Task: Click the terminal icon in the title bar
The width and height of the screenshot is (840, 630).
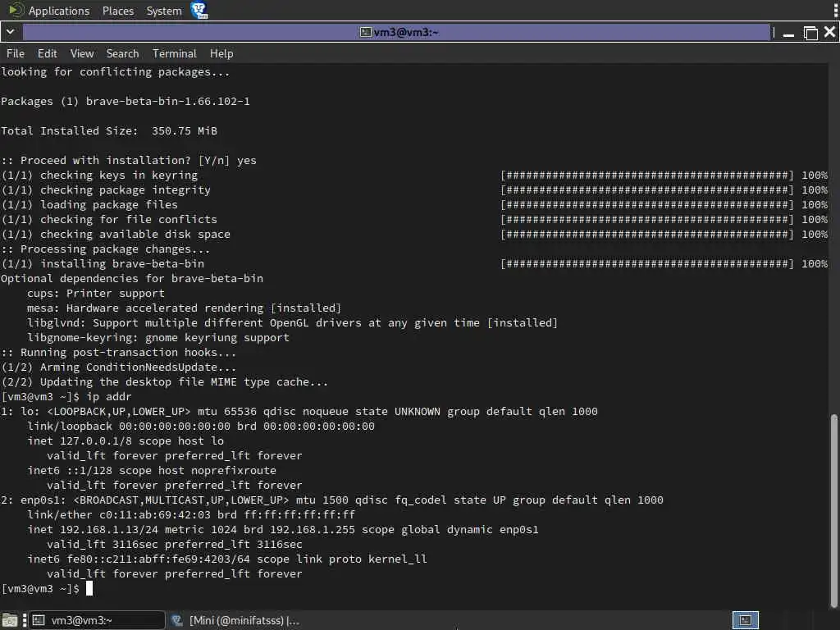Action: point(365,32)
